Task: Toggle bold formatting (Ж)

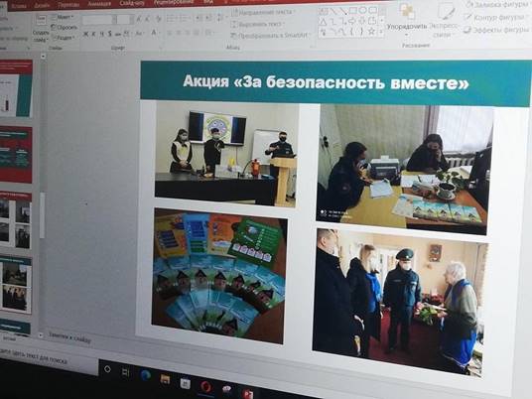Action: click(85, 34)
